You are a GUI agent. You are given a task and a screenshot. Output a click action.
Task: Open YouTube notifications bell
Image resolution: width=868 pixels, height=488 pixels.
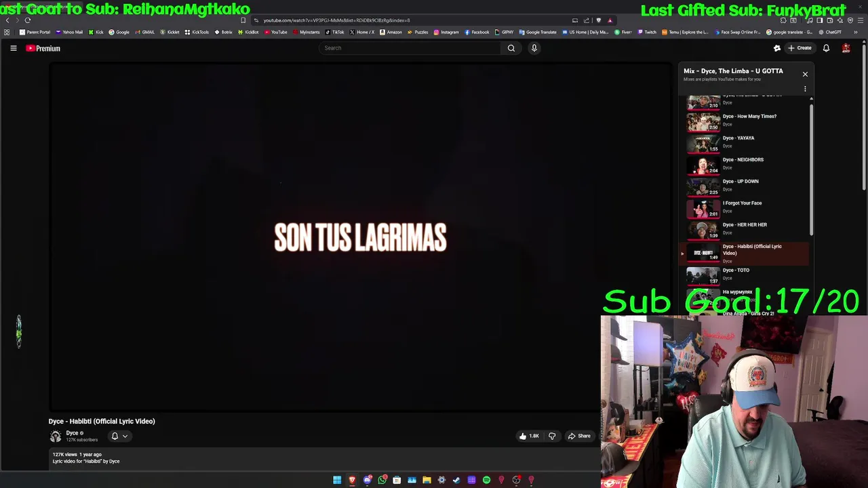pyautogui.click(x=826, y=48)
